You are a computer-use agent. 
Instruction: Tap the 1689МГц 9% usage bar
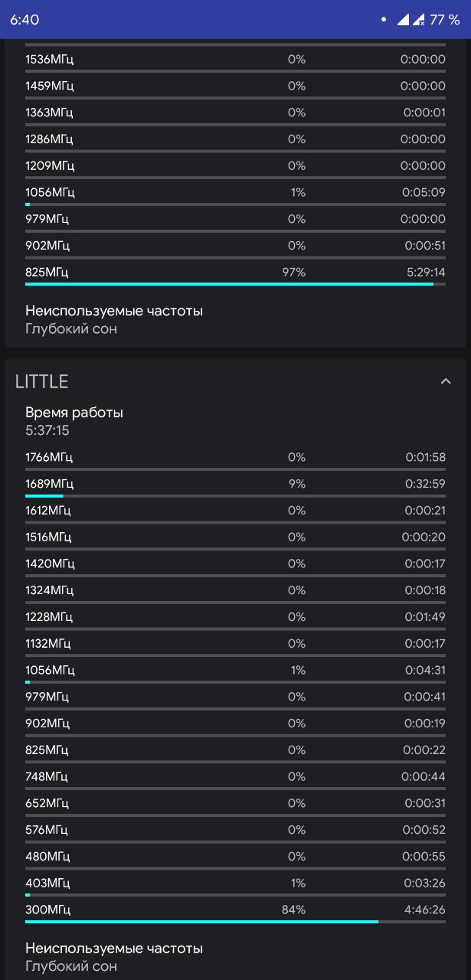pos(235,495)
